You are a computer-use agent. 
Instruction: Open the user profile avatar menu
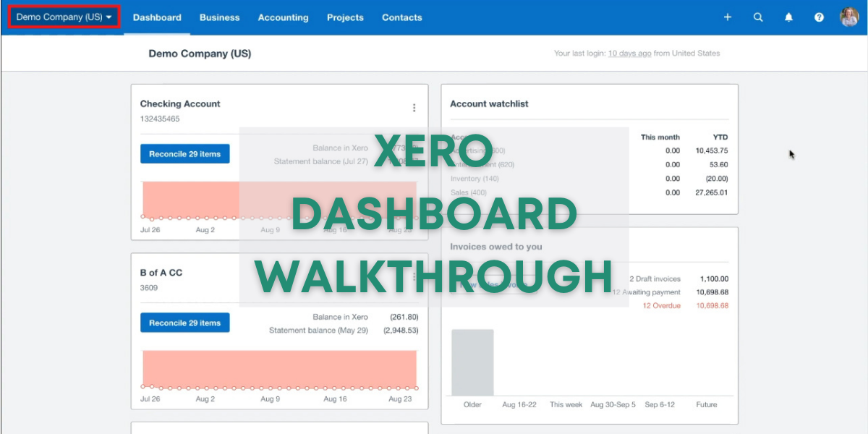coord(849,17)
